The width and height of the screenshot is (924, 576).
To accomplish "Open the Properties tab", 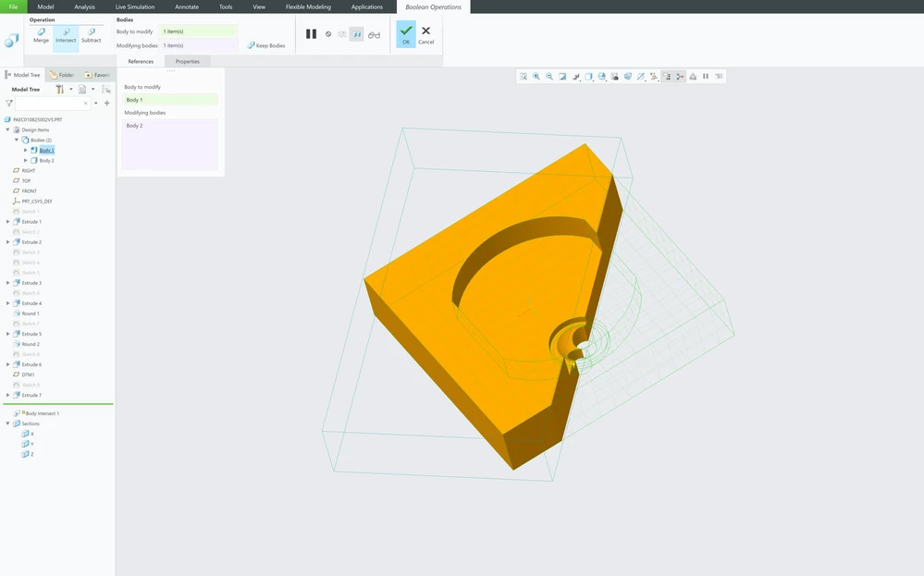I will pyautogui.click(x=188, y=61).
